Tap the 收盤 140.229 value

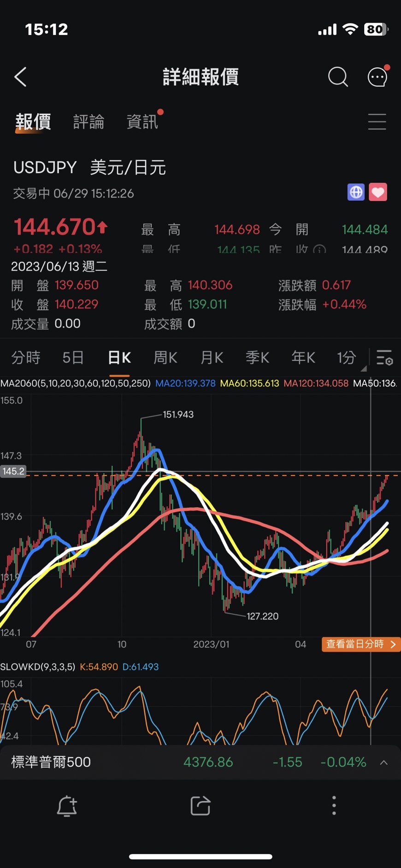pyautogui.click(x=77, y=305)
